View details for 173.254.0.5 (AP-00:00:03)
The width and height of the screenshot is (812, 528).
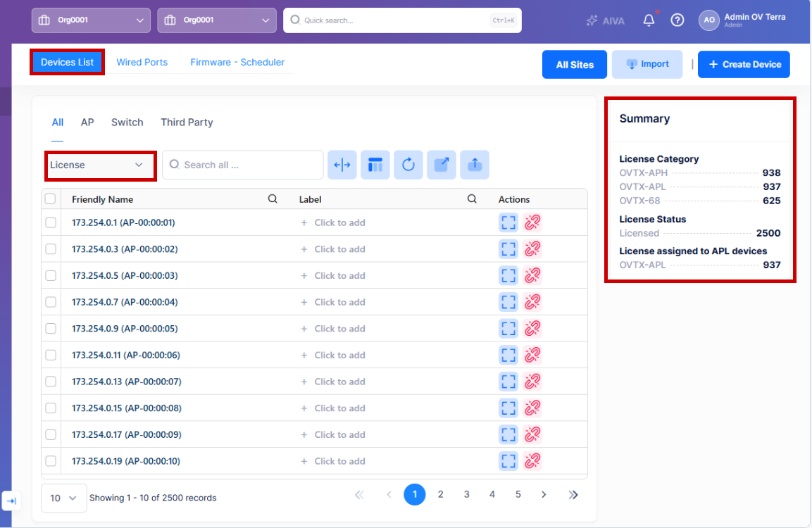(x=508, y=275)
